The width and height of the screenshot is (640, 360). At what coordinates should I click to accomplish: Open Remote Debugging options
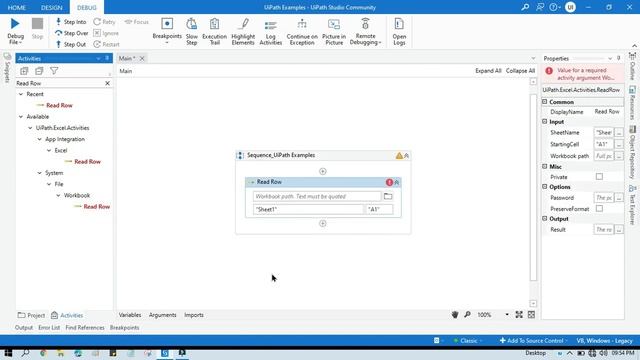365,31
